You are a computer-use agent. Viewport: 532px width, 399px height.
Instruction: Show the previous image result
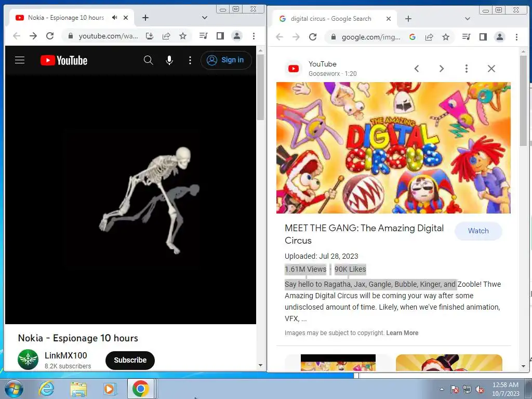tap(417, 69)
